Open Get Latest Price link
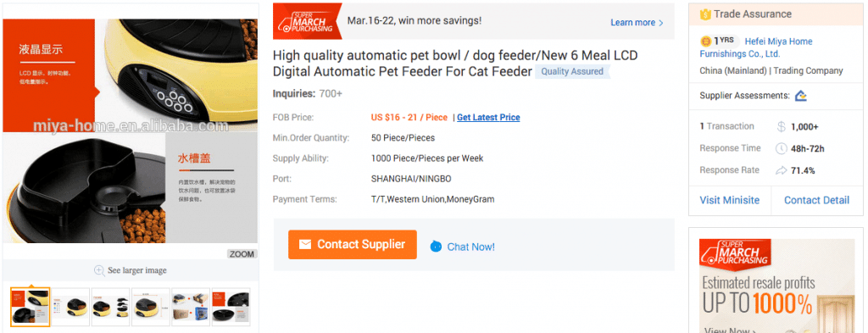 coord(488,117)
